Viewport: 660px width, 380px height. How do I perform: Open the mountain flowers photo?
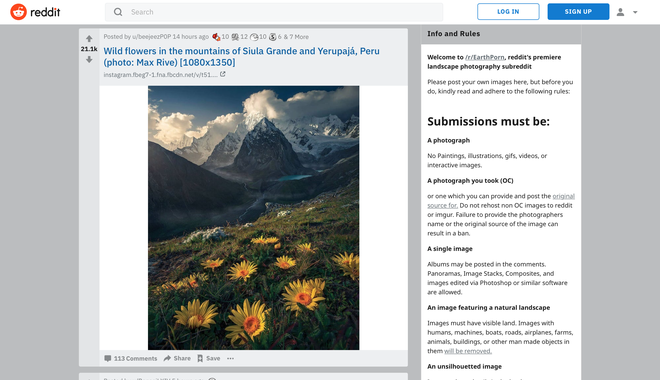click(253, 218)
